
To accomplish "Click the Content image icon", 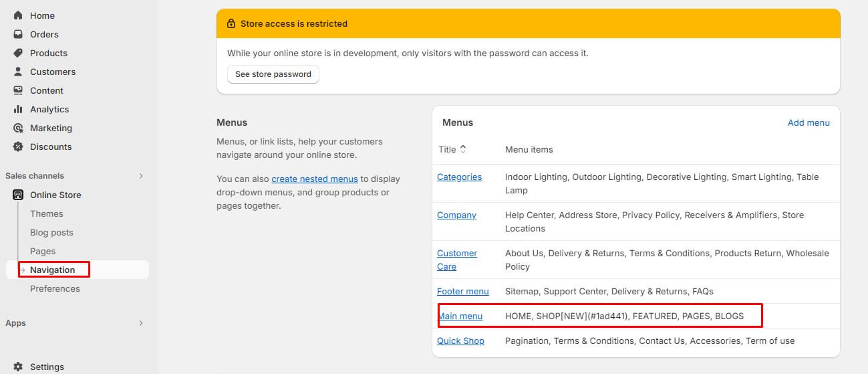I will [18, 90].
